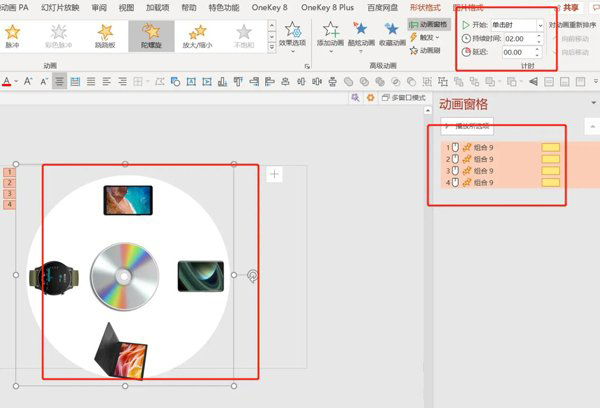Viewport: 600px width, 408px height.
Task: Open 酷炫动画 gallery
Action: click(361, 37)
